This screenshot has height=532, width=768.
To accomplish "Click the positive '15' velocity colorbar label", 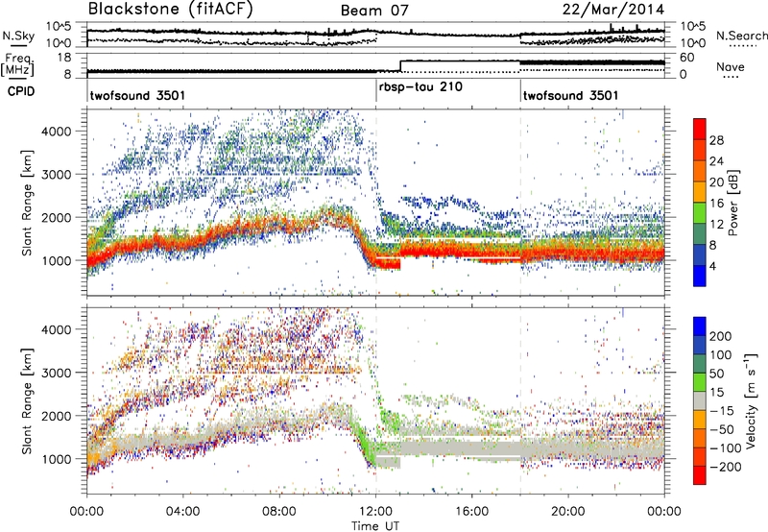I will click(x=716, y=393).
